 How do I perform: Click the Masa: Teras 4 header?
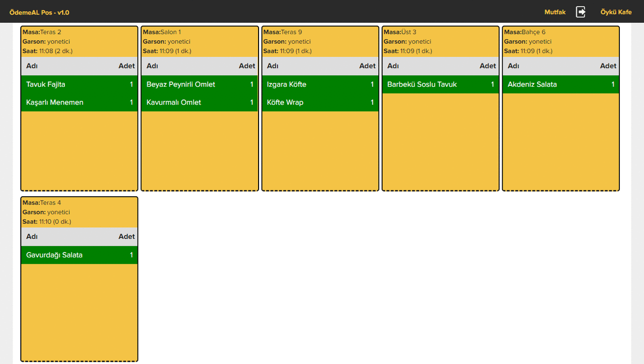42,203
